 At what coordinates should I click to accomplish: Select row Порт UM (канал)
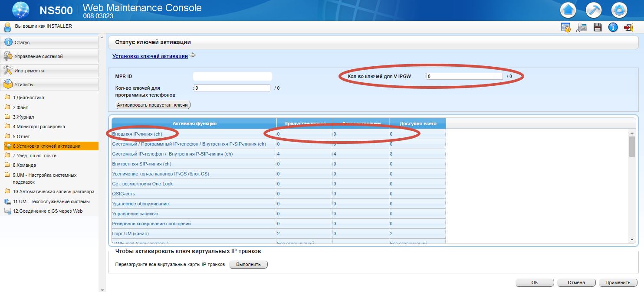279,234
